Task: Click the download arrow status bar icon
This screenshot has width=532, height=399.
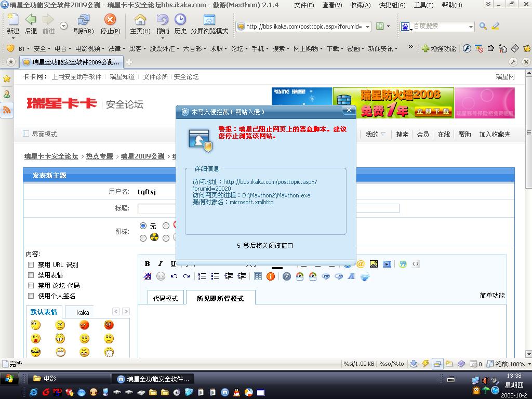Action: tap(414, 364)
